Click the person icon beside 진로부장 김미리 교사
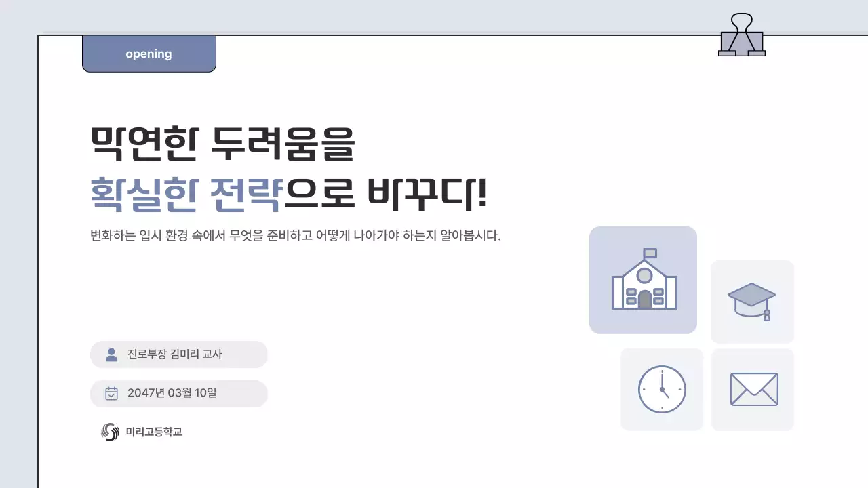Image resolution: width=868 pixels, height=488 pixels. click(110, 354)
